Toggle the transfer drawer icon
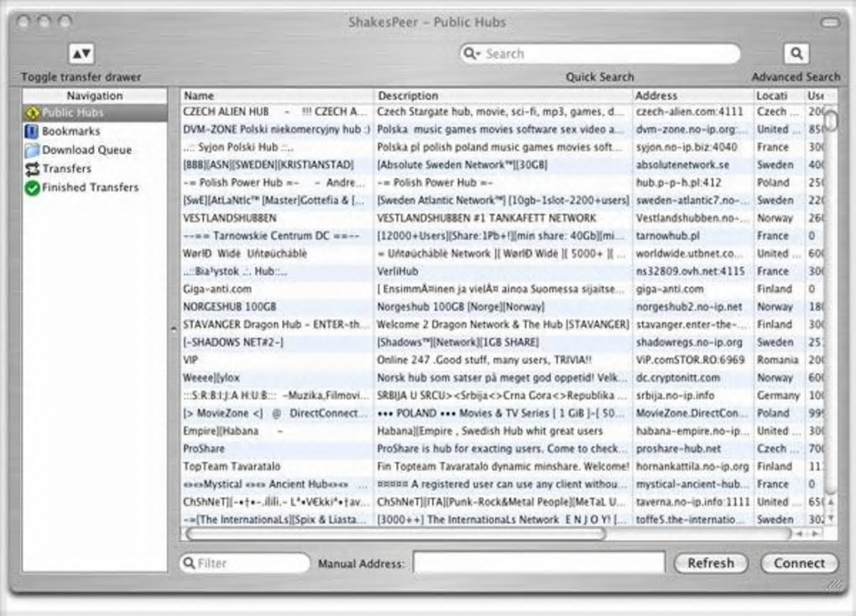 coord(81,54)
